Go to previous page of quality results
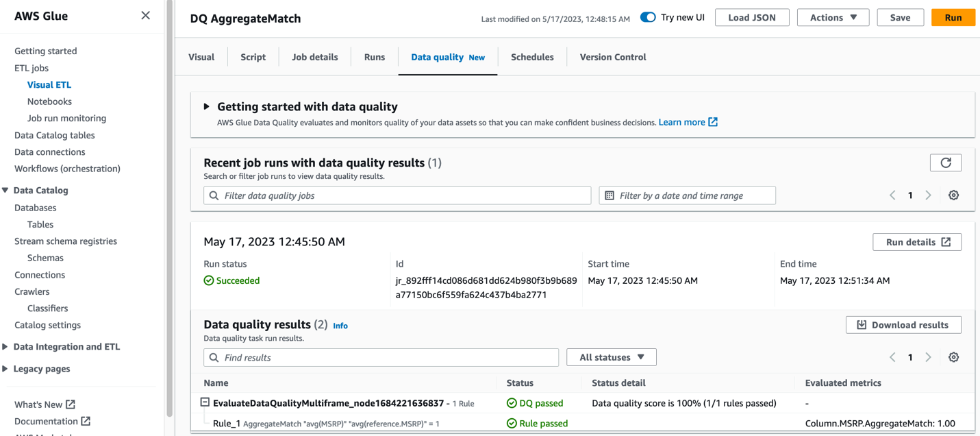This screenshot has height=436, width=980. pyautogui.click(x=892, y=357)
